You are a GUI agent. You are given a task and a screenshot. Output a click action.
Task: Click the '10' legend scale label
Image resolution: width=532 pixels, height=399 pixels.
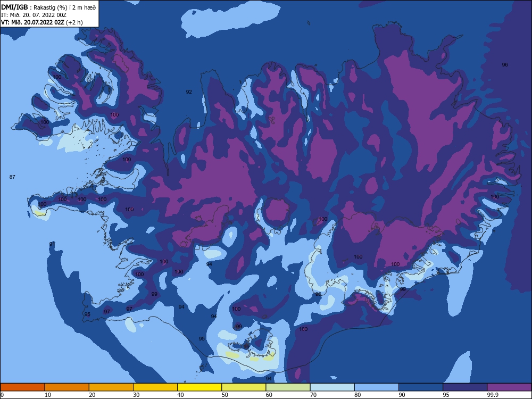tap(48, 395)
